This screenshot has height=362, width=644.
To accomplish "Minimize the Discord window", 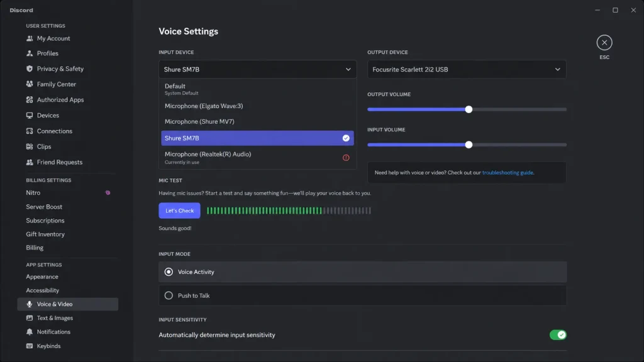I will tap(597, 10).
